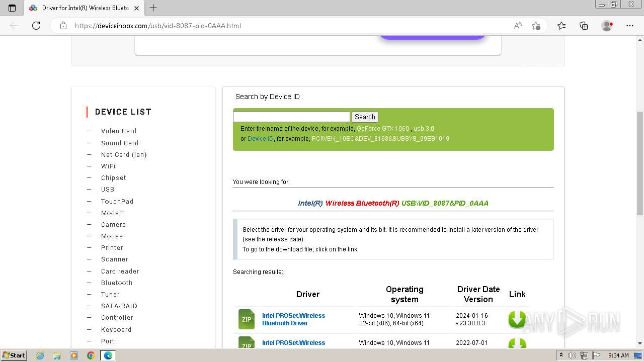The height and width of the screenshot is (362, 644).
Task: Add this page to favorites star icon
Action: click(536, 26)
